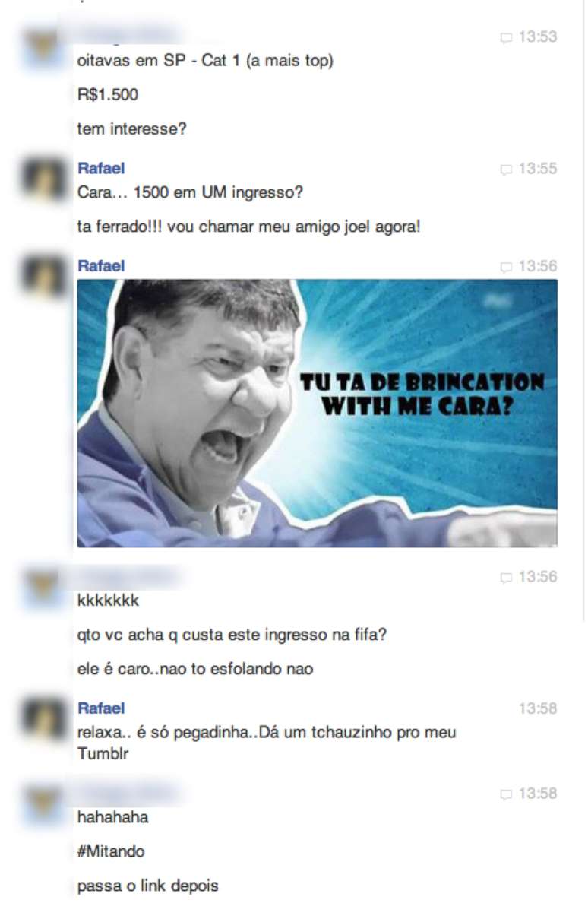
Task: Open the Rafael name link above the meme
Action: 101,266
